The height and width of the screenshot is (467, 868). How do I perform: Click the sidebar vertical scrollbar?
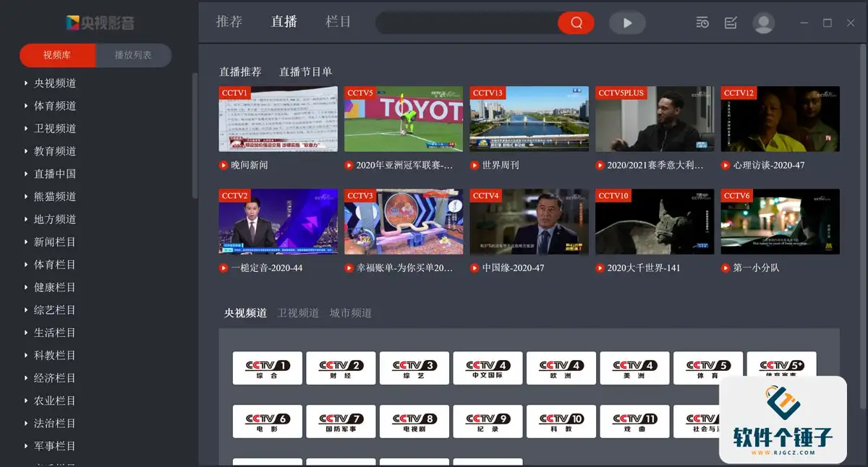194,136
